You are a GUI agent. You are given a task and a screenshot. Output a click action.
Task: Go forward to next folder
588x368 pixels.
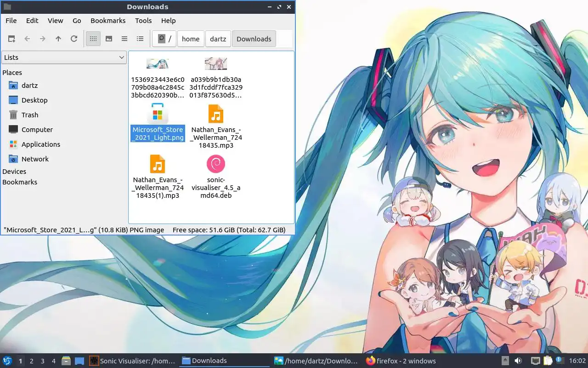pyautogui.click(x=43, y=39)
